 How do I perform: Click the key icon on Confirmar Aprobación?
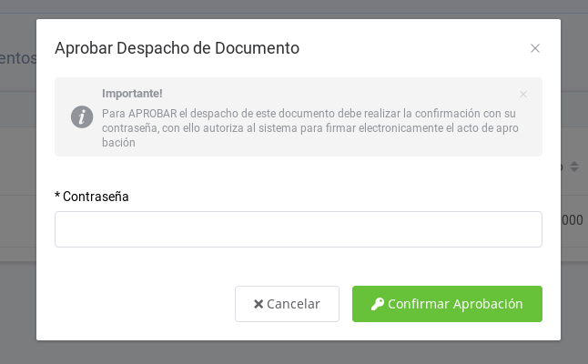[377, 304]
